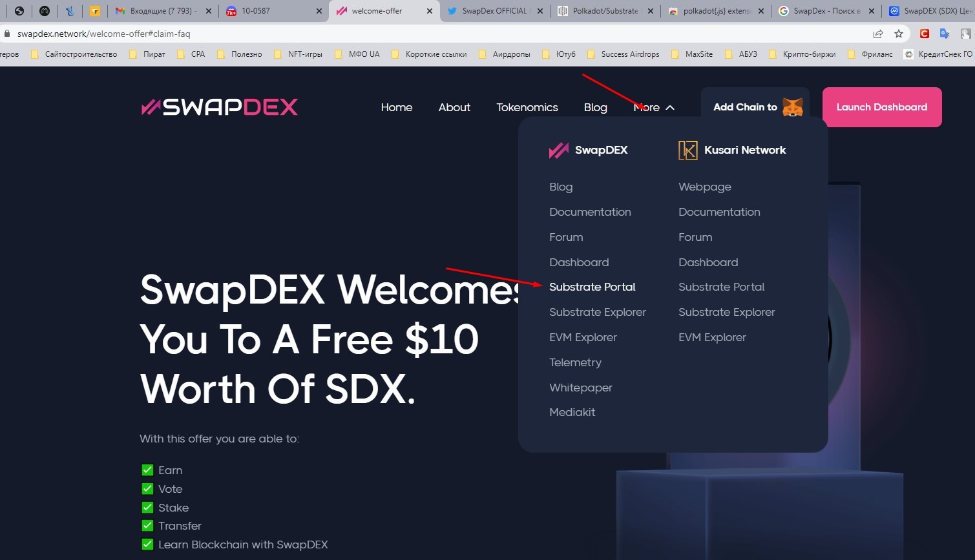Close the SwapDex Google search tab

(x=872, y=11)
